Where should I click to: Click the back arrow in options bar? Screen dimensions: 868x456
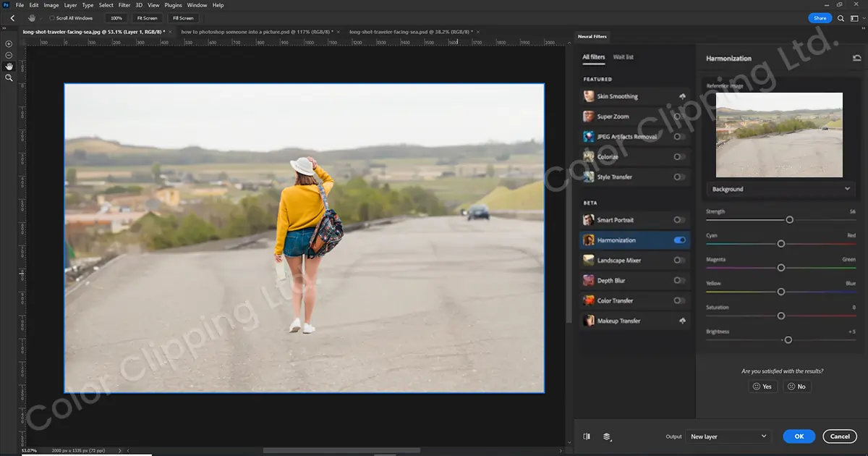click(x=12, y=18)
